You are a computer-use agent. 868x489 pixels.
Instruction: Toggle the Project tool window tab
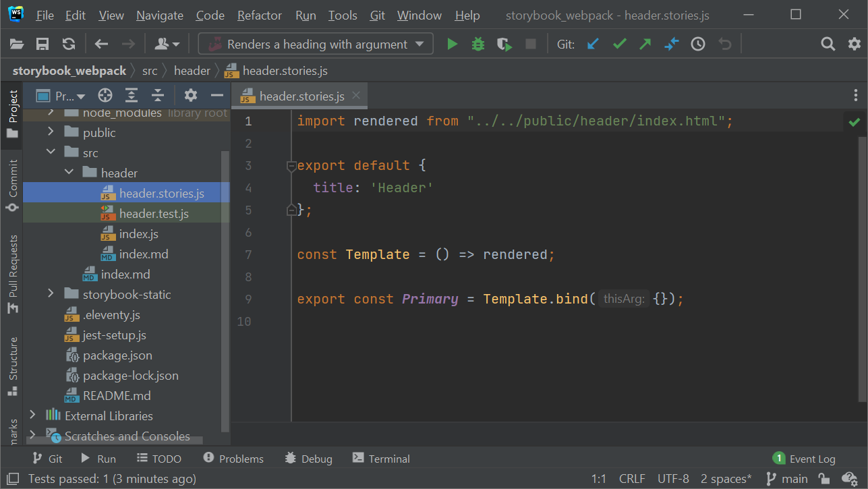pyautogui.click(x=12, y=115)
